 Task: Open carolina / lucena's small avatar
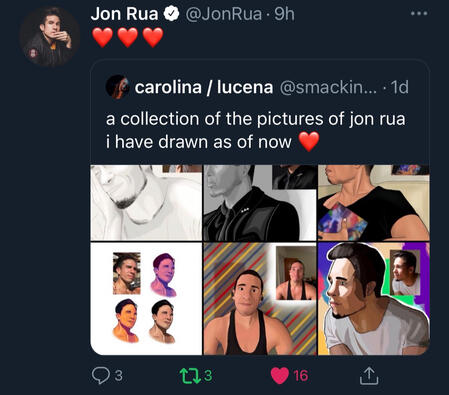coord(117,87)
